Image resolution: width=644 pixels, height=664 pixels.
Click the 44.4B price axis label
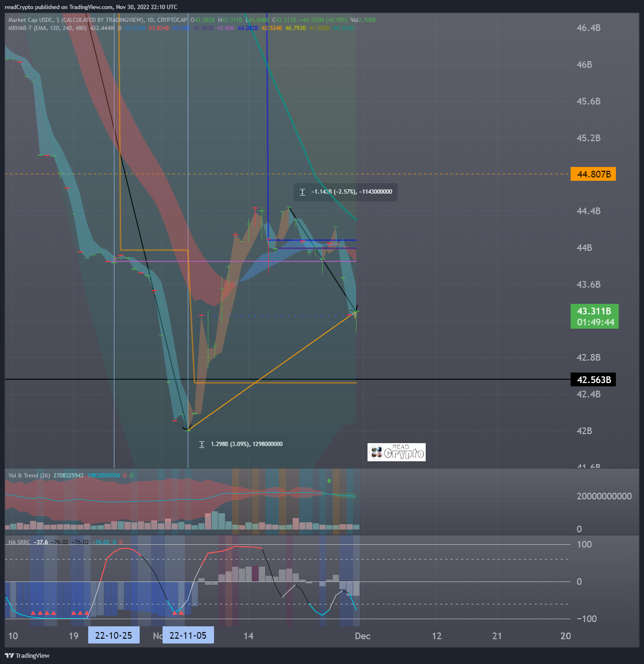589,211
